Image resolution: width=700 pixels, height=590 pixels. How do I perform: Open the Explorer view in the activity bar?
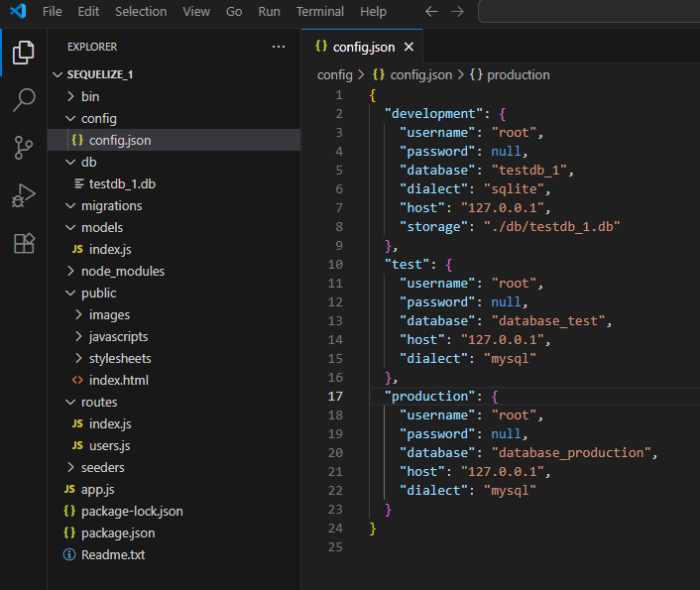pyautogui.click(x=23, y=53)
